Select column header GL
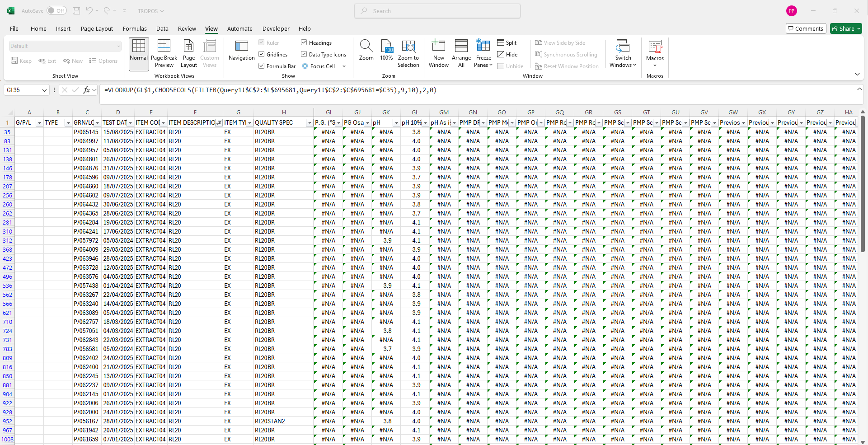The height and width of the screenshot is (445, 868). [415, 112]
